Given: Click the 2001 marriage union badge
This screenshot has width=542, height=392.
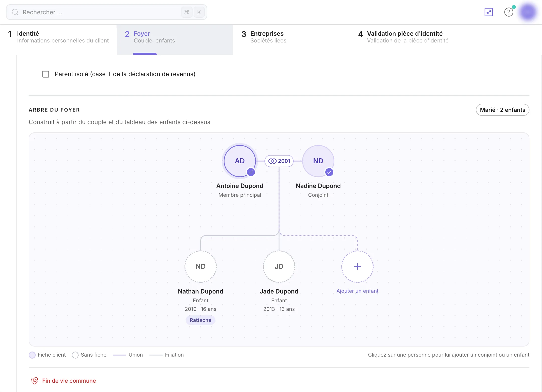Looking at the screenshot, I should [x=279, y=161].
